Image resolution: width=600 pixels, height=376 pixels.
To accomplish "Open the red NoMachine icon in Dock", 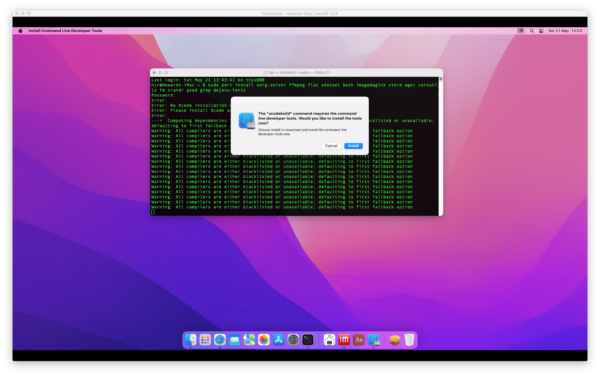I will [x=344, y=340].
